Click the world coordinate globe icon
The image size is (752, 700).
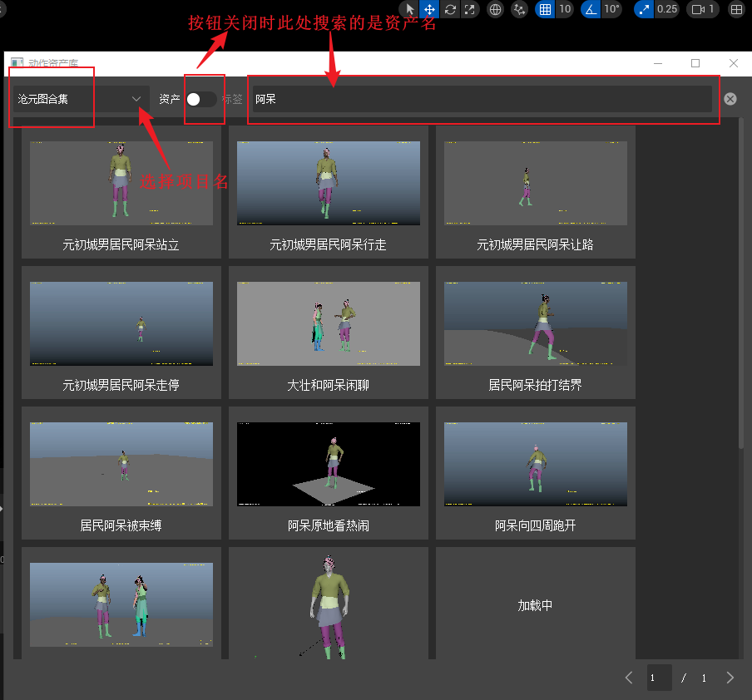[x=496, y=9]
